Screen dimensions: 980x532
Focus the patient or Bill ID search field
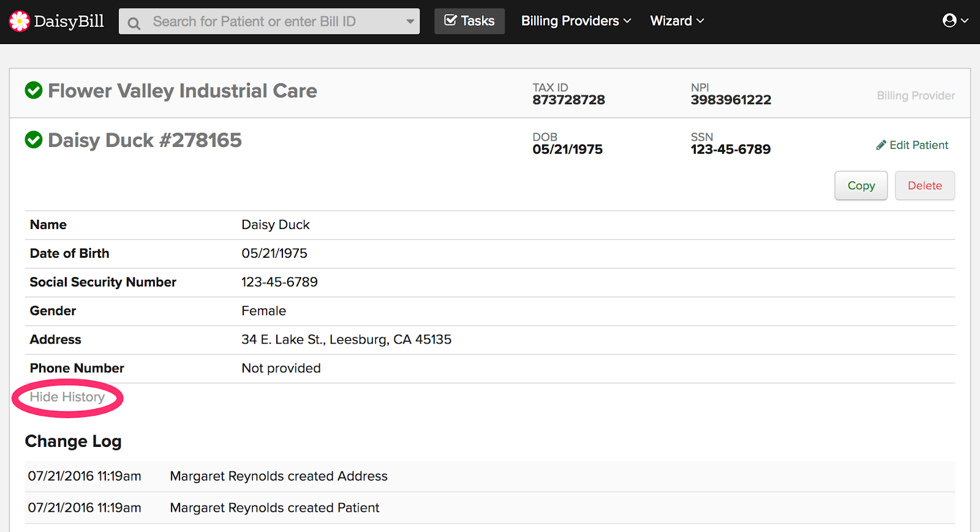269,21
